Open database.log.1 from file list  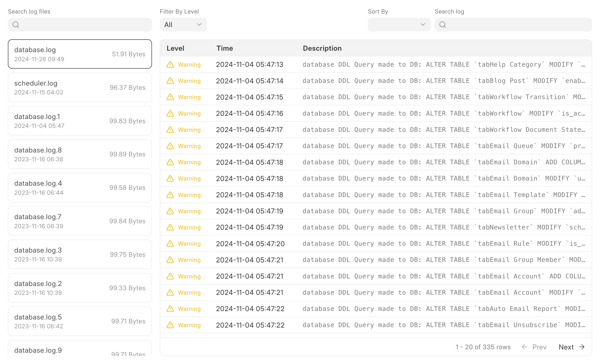point(80,121)
